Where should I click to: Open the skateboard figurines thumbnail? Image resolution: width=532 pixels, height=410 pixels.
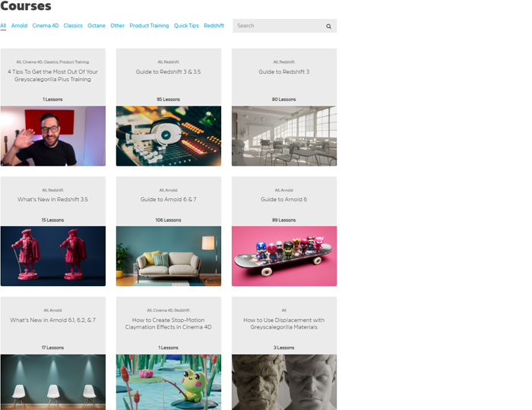point(284,256)
